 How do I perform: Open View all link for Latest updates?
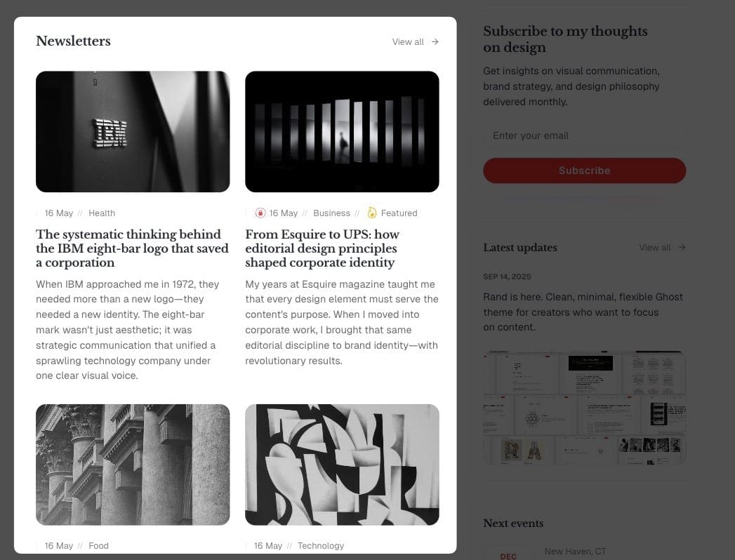663,247
